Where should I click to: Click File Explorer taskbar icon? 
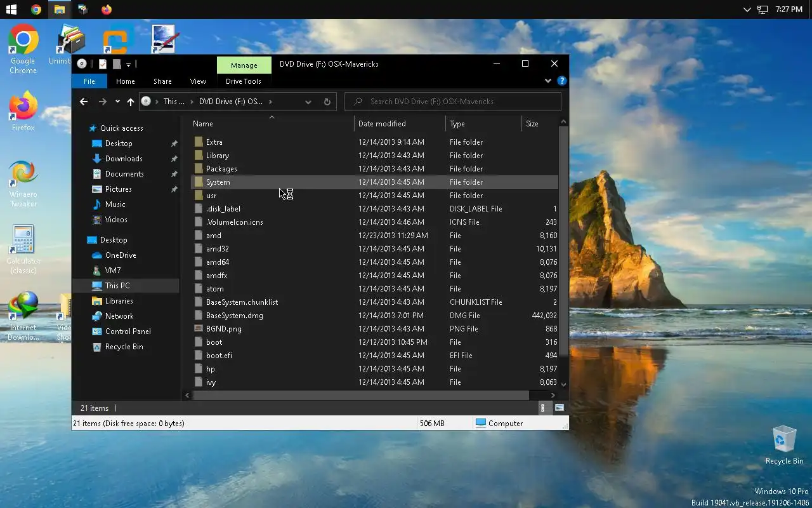[59, 10]
